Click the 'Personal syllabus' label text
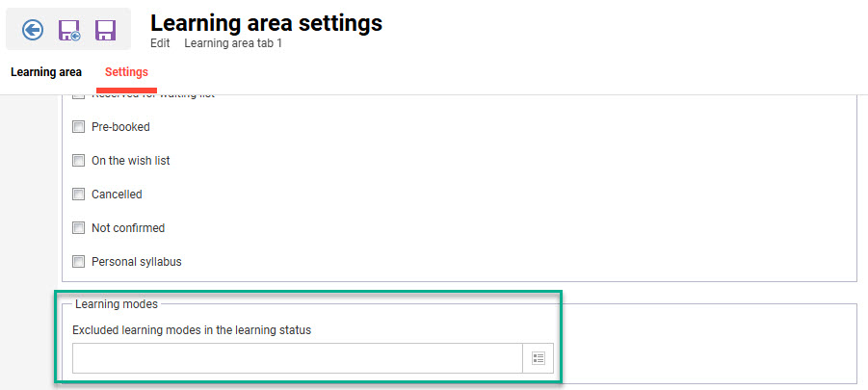This screenshot has width=868, height=390. [136, 261]
